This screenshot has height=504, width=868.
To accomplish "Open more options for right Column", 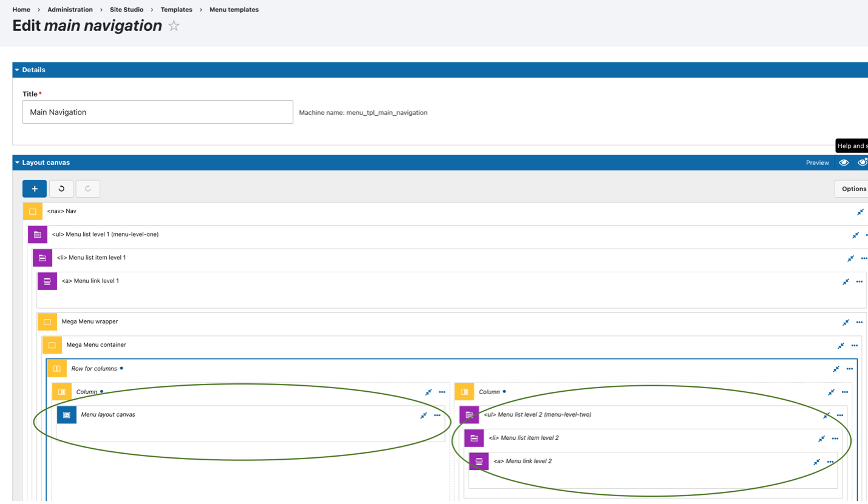I will [x=844, y=392].
